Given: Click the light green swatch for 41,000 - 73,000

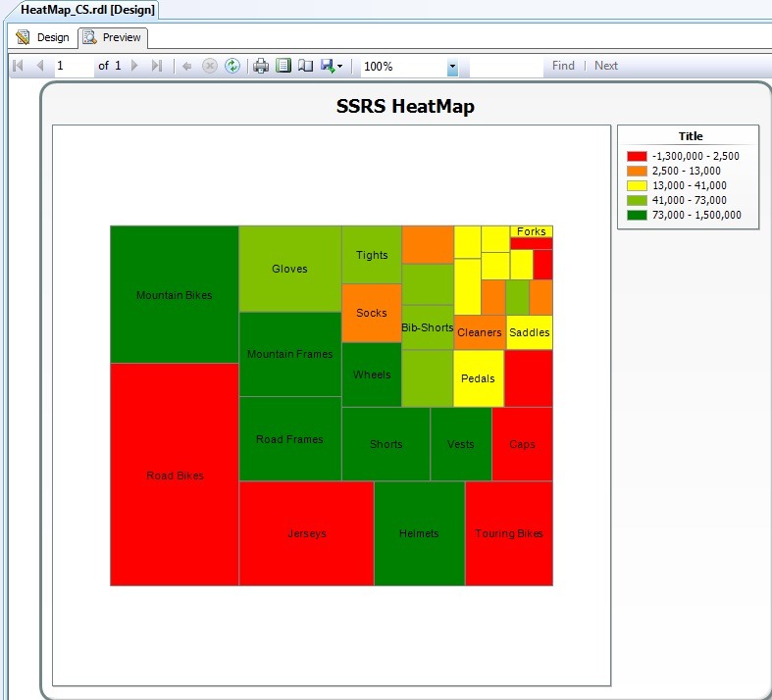Looking at the screenshot, I should click(637, 200).
